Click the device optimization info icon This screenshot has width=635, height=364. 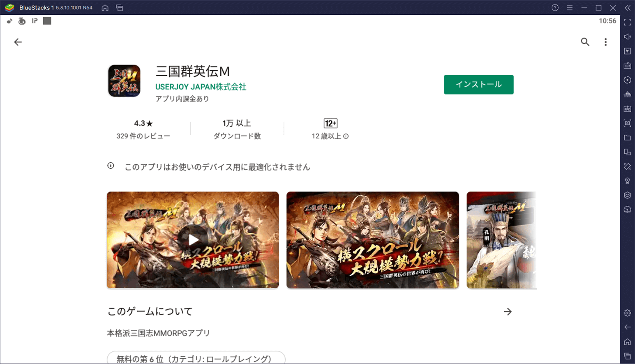[111, 166]
